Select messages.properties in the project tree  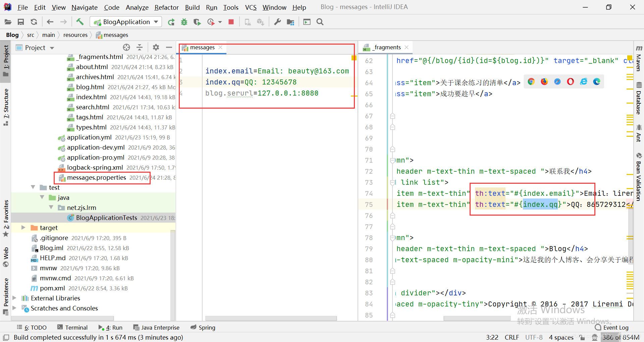coord(96,177)
